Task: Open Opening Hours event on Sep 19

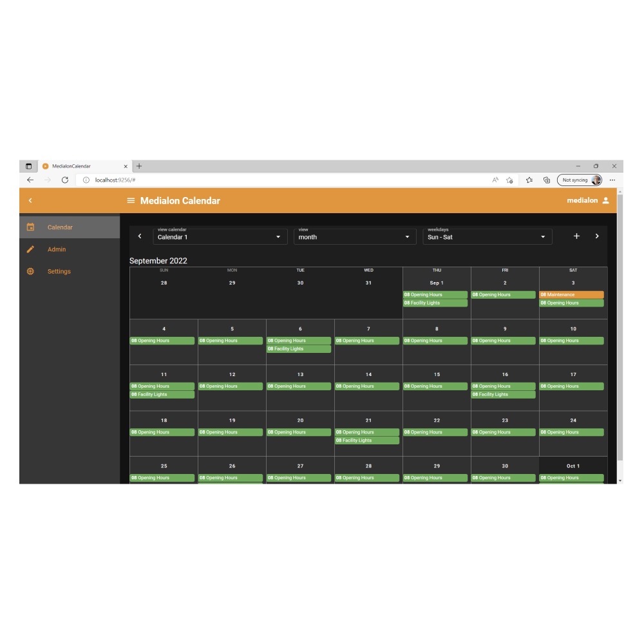Action: click(231, 432)
